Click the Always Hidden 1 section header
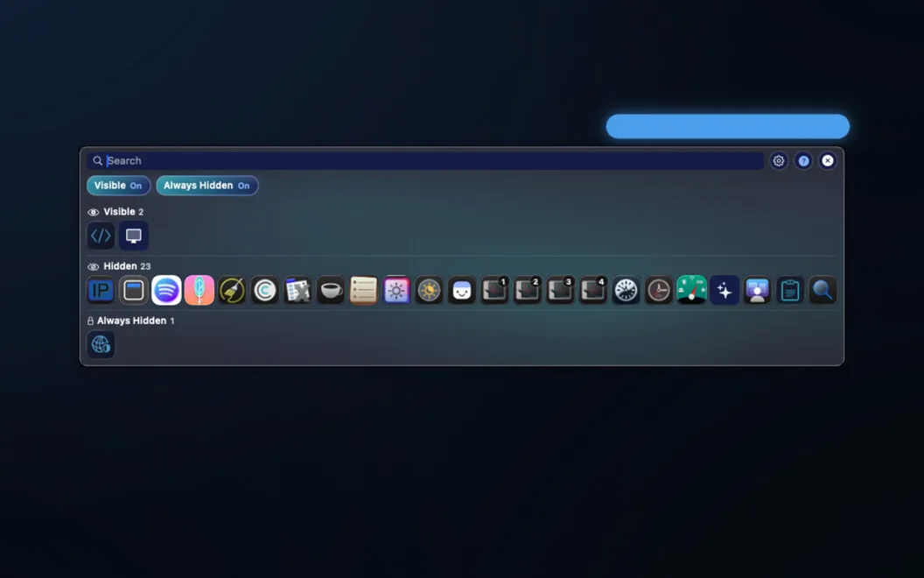Viewport: 924px width, 578px height. (131, 321)
